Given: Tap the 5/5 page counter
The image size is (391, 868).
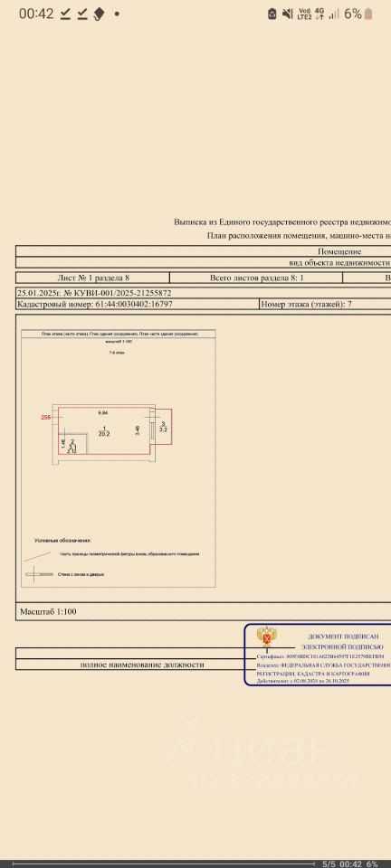Looking at the screenshot, I should pyautogui.click(x=329, y=863).
